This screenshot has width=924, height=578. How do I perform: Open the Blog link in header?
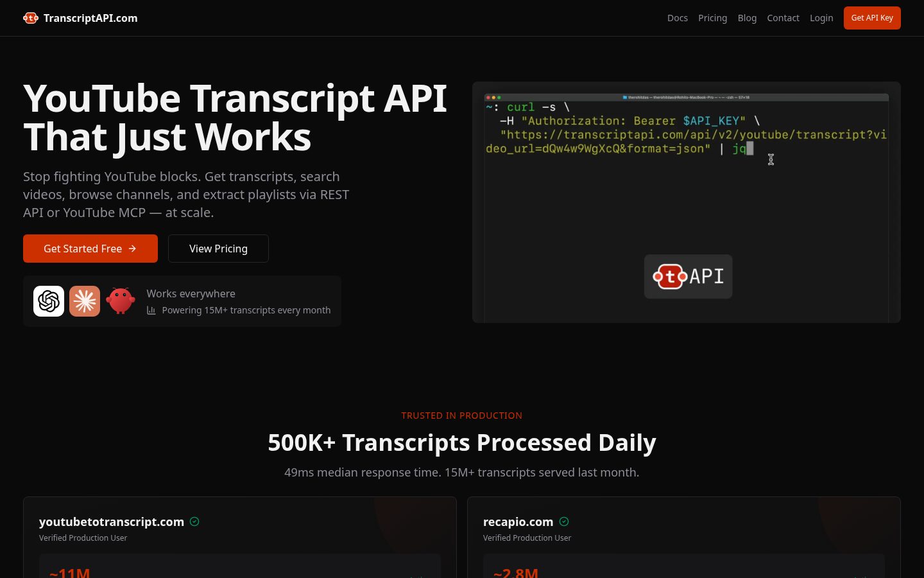point(747,18)
